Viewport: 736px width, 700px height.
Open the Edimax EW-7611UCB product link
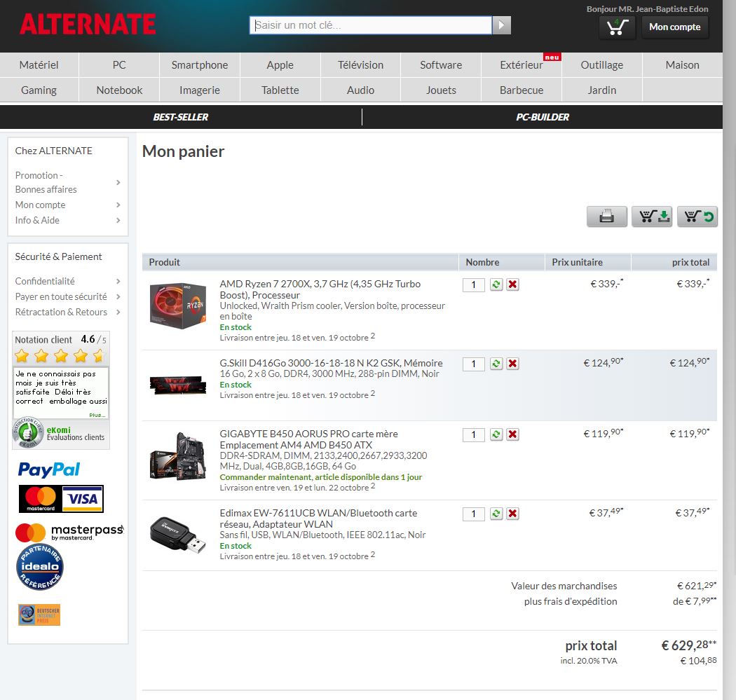318,519
